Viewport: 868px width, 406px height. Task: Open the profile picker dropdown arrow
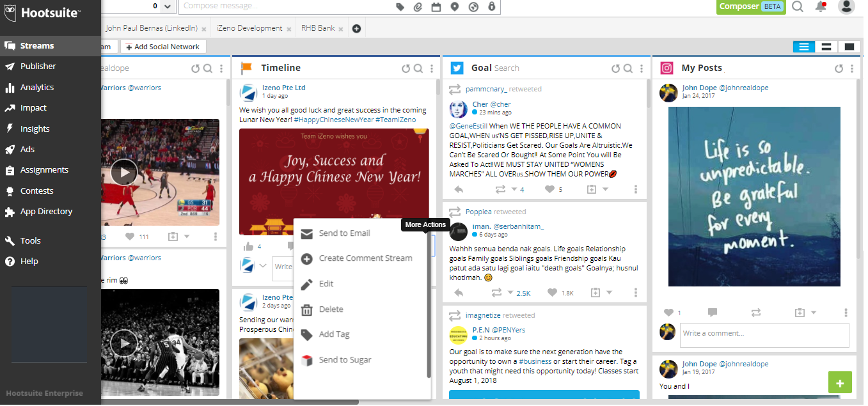[x=168, y=6]
